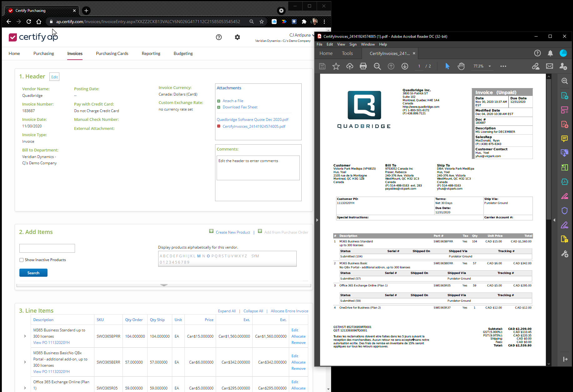Open the Purchasing tab in Certify
Screen dimensions: 573x392
click(44, 53)
